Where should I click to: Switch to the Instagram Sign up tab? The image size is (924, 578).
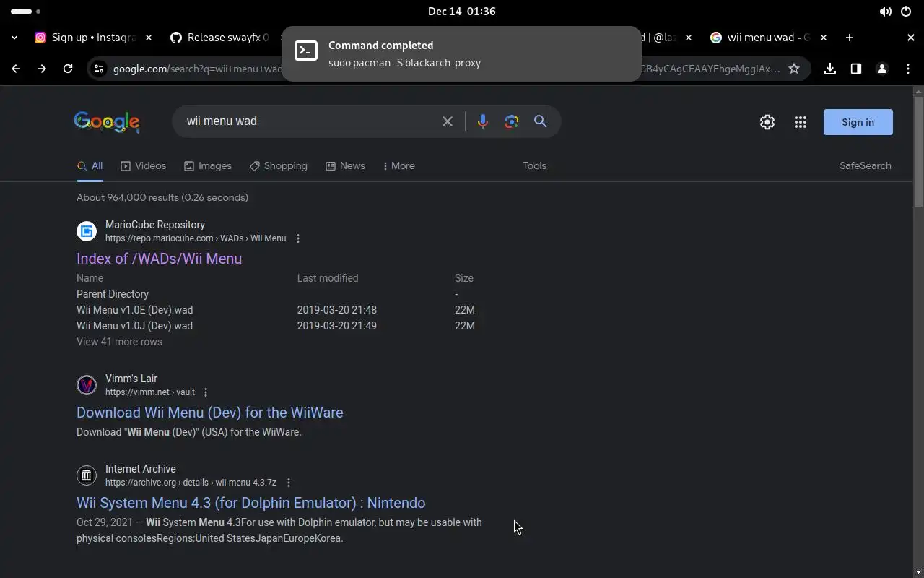pos(92,38)
